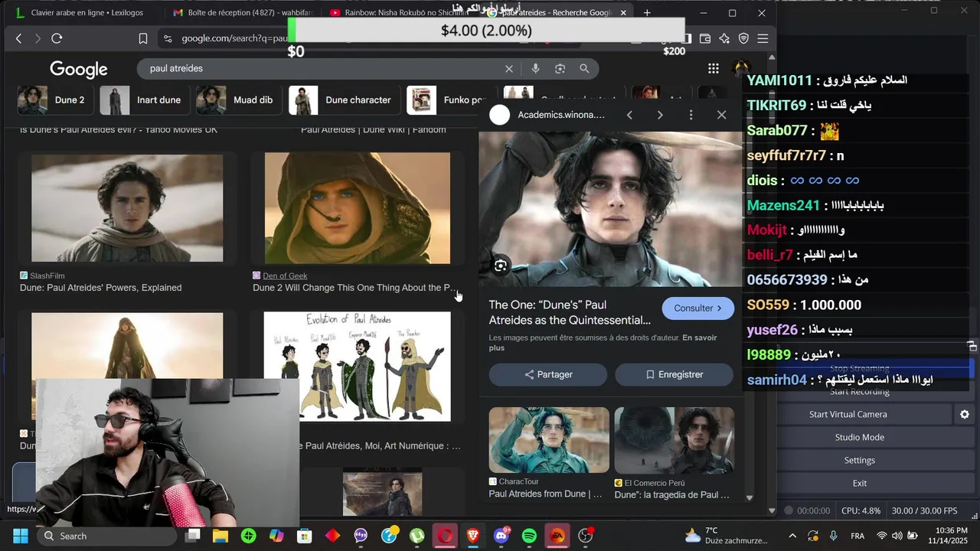The height and width of the screenshot is (551, 980).
Task: Clear the Google search box with X
Action: pos(509,69)
